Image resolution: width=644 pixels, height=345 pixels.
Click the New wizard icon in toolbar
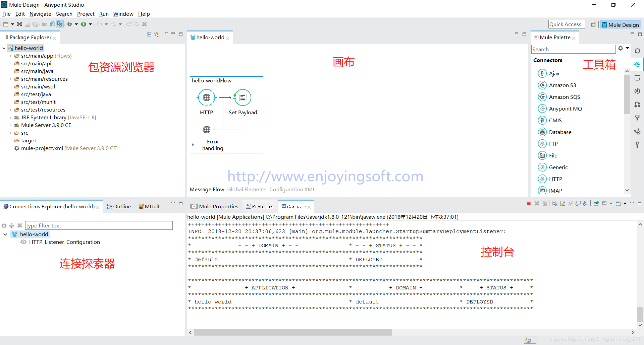[x=6, y=24]
